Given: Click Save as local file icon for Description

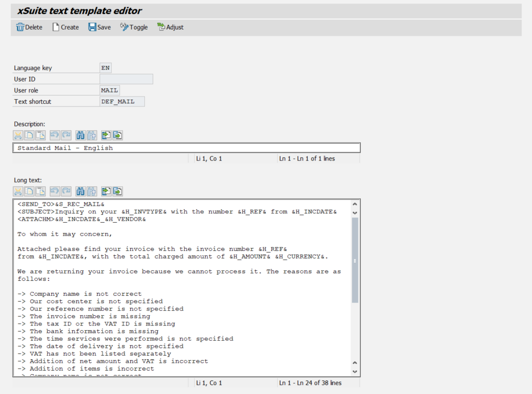Looking at the screenshot, I should tap(118, 135).
